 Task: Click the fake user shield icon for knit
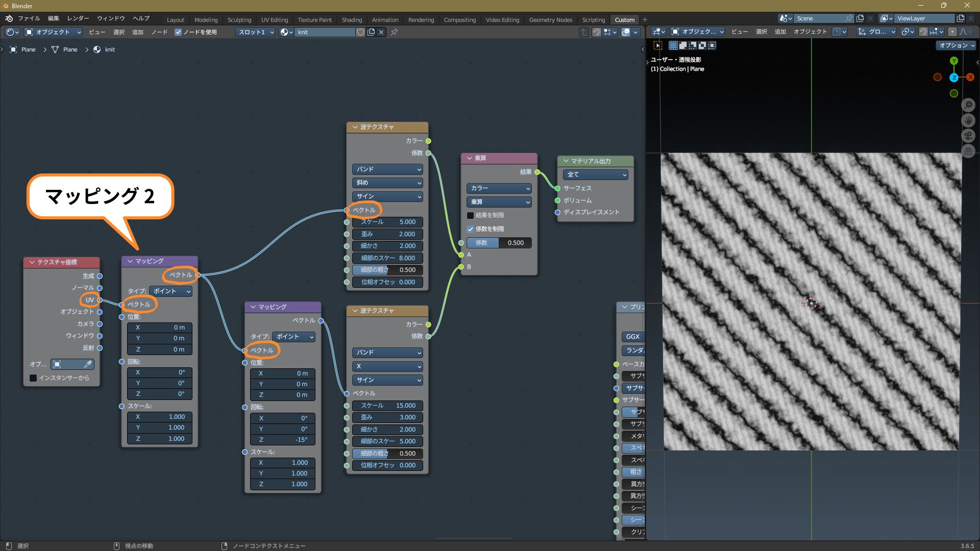[360, 32]
